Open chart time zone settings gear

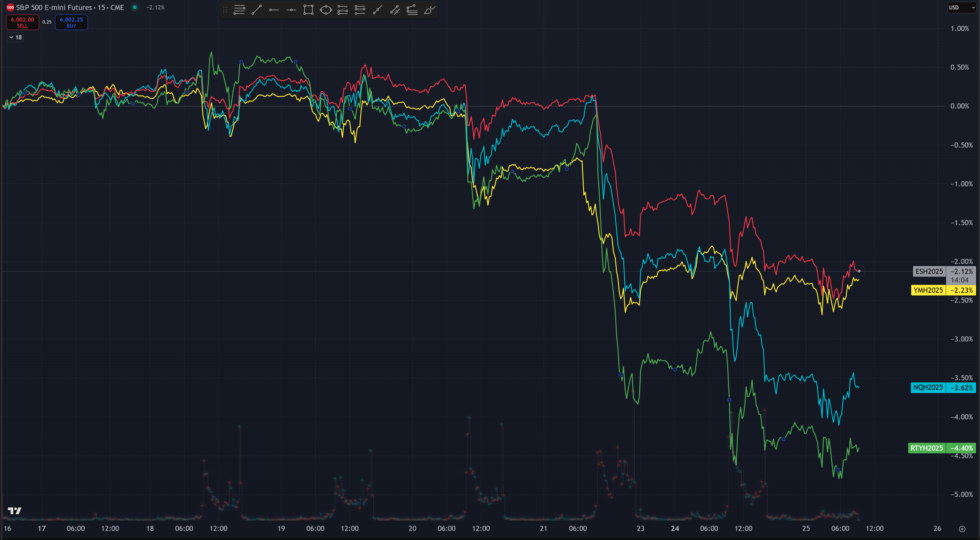962,528
